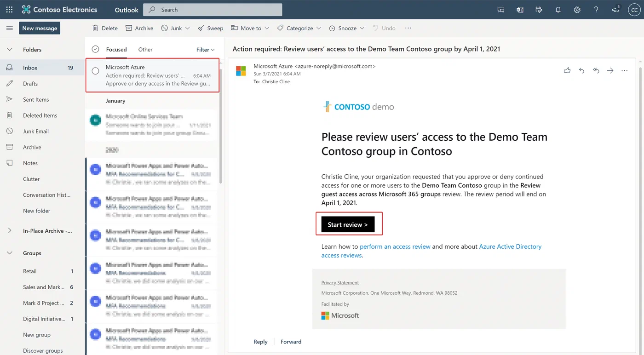Click the Search box
This screenshot has width=644, height=355.
pos(213,10)
